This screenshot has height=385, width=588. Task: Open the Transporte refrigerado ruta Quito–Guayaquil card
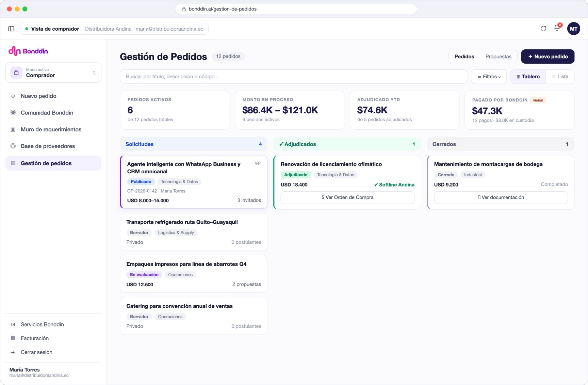[194, 232]
